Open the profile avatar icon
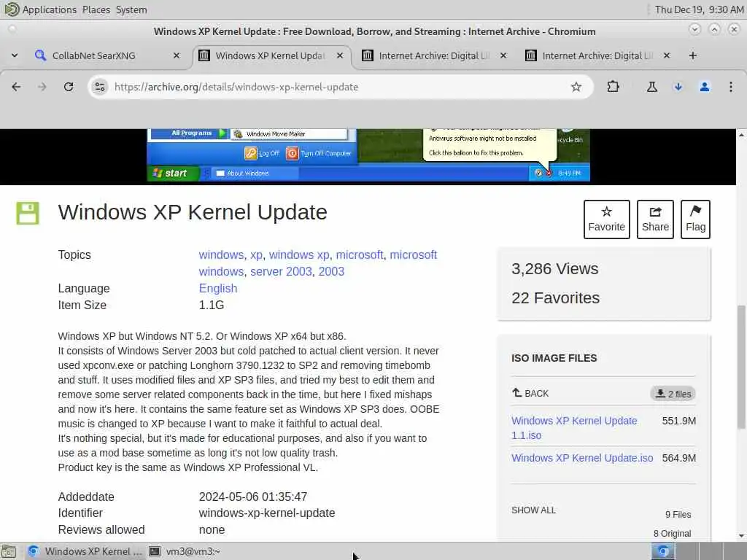Viewport: 747px width, 560px height. (704, 87)
